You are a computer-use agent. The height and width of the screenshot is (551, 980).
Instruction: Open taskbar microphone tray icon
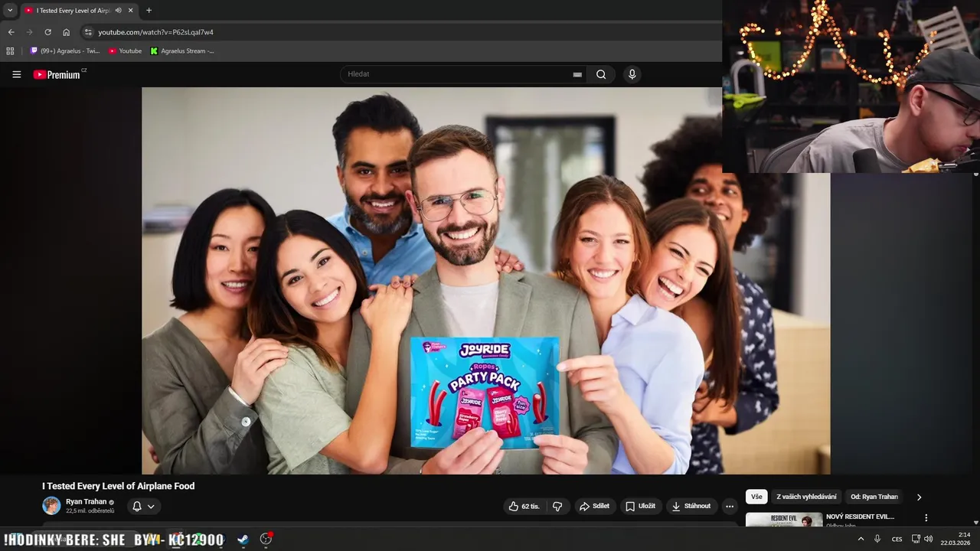pos(877,539)
